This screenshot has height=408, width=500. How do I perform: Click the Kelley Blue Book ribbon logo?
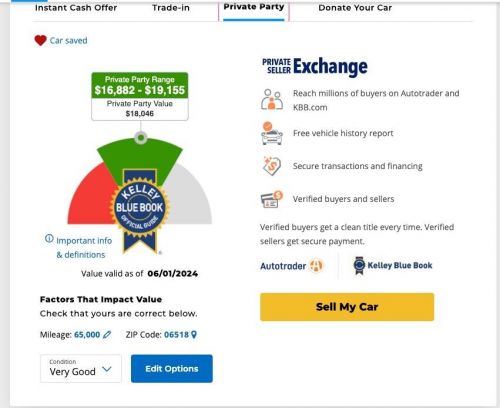click(359, 266)
